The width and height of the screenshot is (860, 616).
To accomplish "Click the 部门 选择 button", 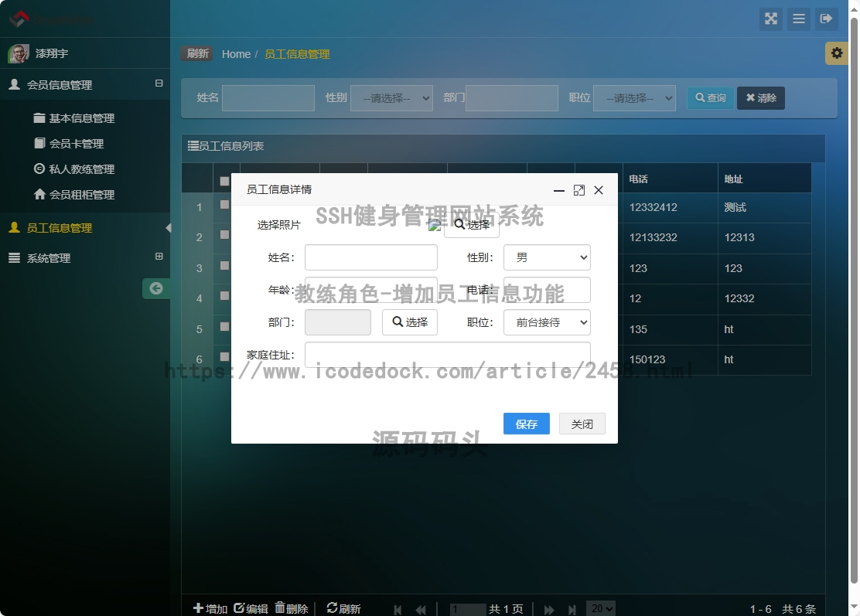I will tap(410, 322).
